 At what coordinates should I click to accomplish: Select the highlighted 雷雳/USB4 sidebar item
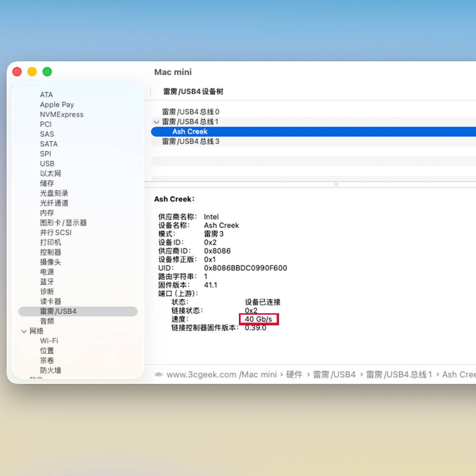click(78, 311)
